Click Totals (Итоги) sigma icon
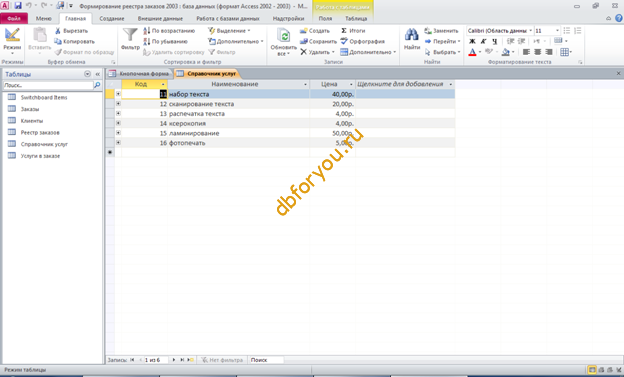Image resolution: width=624 pixels, height=377 pixels. 344,31
